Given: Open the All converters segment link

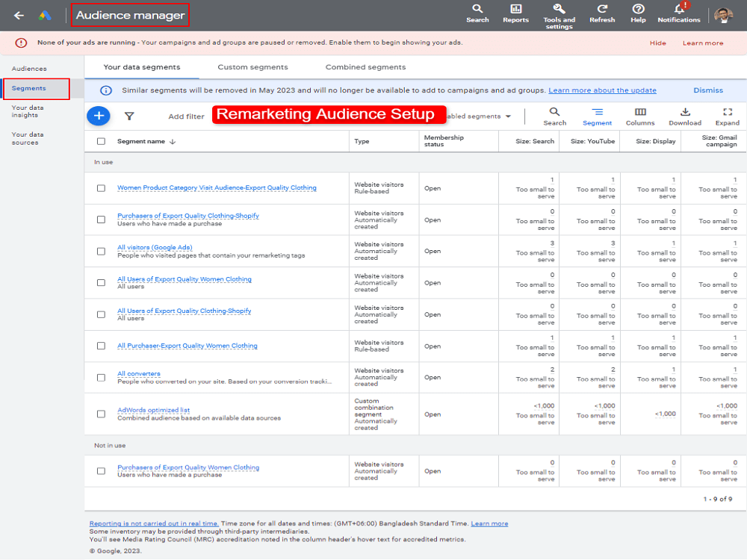Looking at the screenshot, I should coord(139,373).
